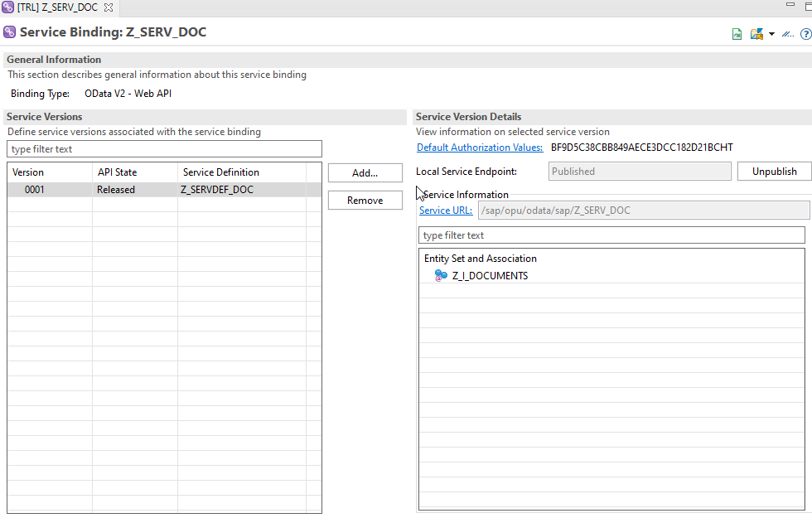Click the slashes icon beside the help button

click(787, 34)
